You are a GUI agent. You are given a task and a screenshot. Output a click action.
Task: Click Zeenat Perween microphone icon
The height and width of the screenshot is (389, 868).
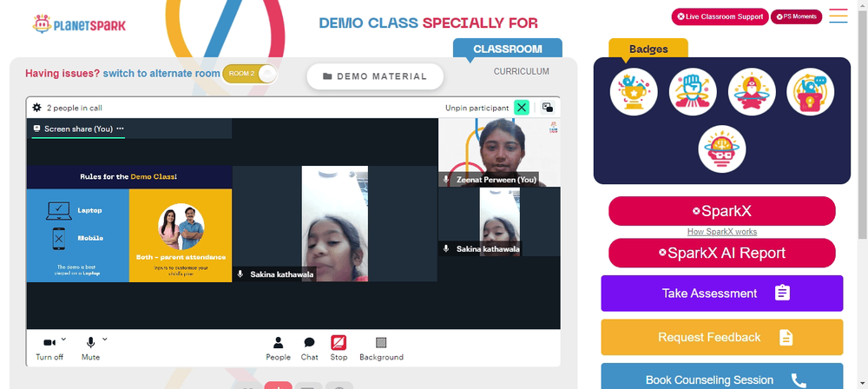tap(446, 180)
